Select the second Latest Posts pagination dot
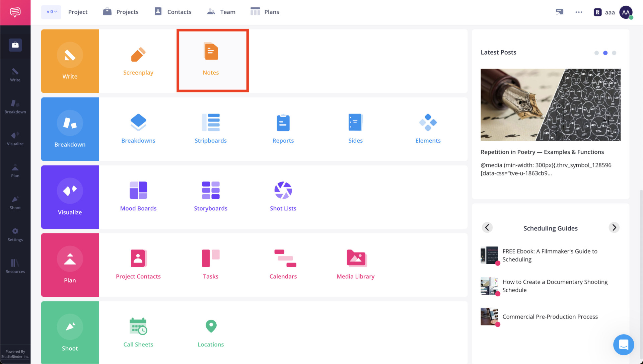This screenshot has width=643, height=364. coord(605,53)
